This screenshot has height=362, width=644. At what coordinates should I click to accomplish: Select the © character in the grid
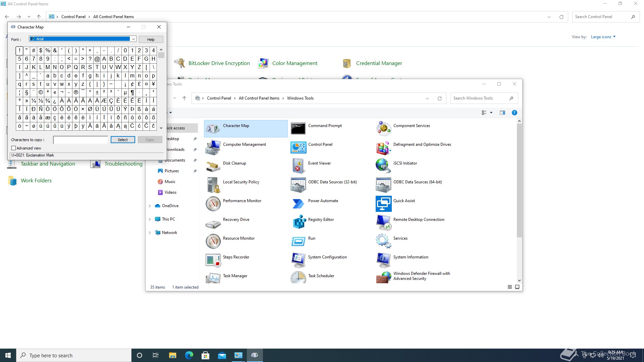coord(41,92)
